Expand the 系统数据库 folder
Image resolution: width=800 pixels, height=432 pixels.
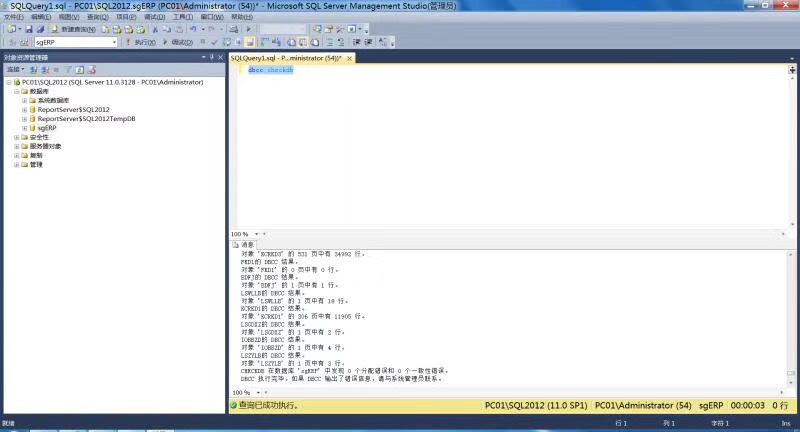click(24, 100)
